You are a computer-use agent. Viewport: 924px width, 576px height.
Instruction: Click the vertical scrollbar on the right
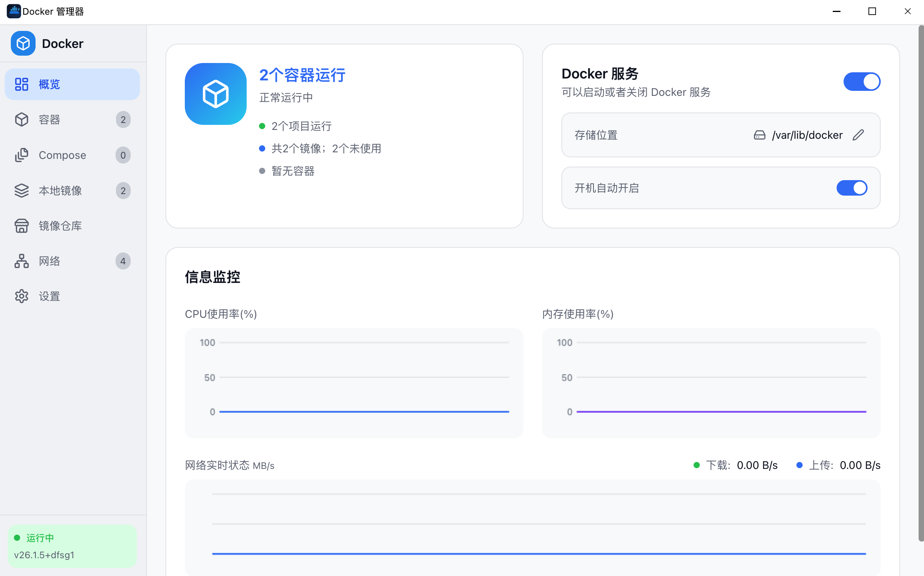921,284
